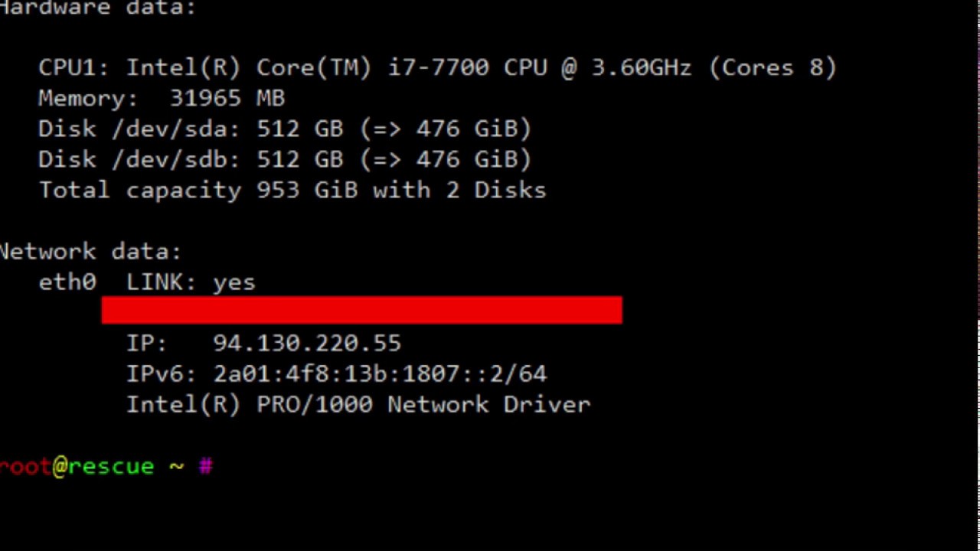Click the IPv4 address 94.130.220.55
The width and height of the screenshot is (980, 551).
(306, 344)
